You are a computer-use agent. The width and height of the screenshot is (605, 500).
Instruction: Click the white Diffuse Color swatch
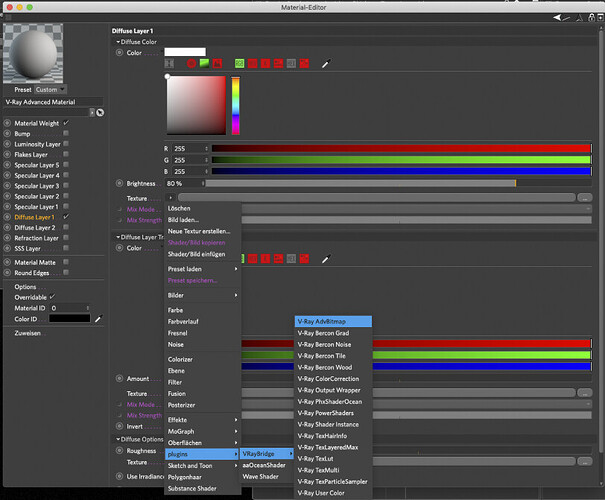[x=185, y=52]
